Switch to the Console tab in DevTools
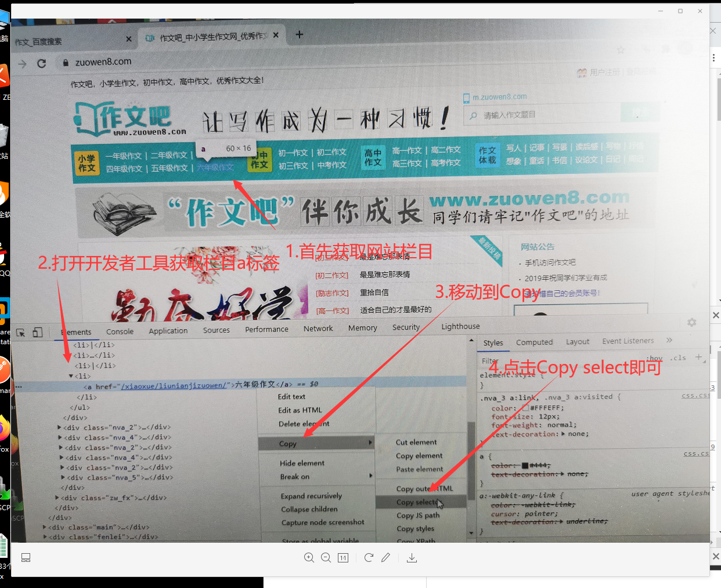The width and height of the screenshot is (721, 588). coord(120,331)
